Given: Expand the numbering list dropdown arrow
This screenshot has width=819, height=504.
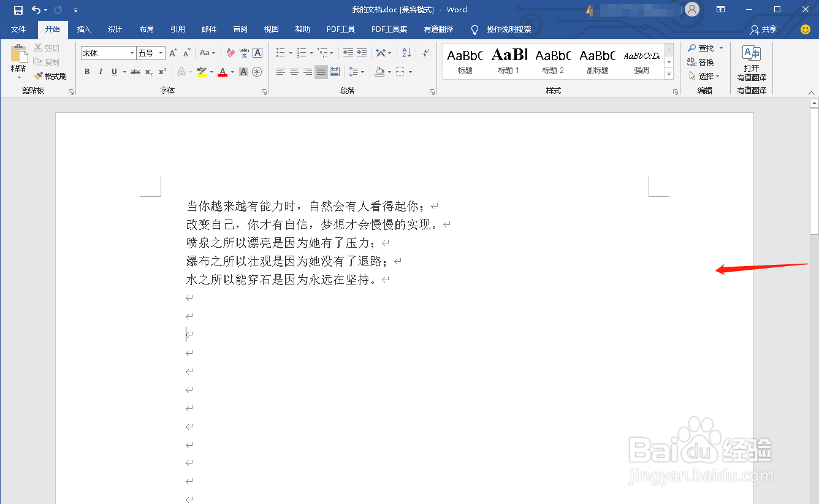Looking at the screenshot, I should [311, 53].
